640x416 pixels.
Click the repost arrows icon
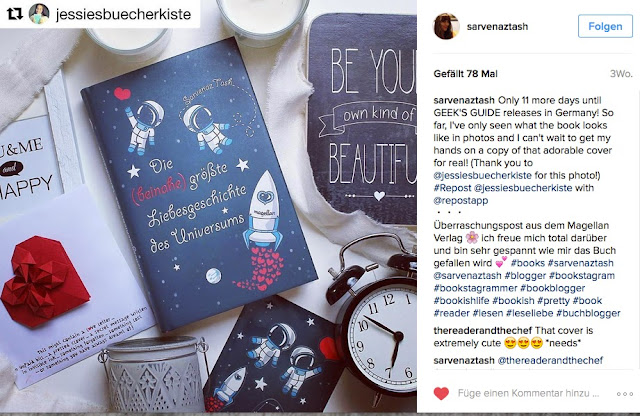click(x=15, y=14)
